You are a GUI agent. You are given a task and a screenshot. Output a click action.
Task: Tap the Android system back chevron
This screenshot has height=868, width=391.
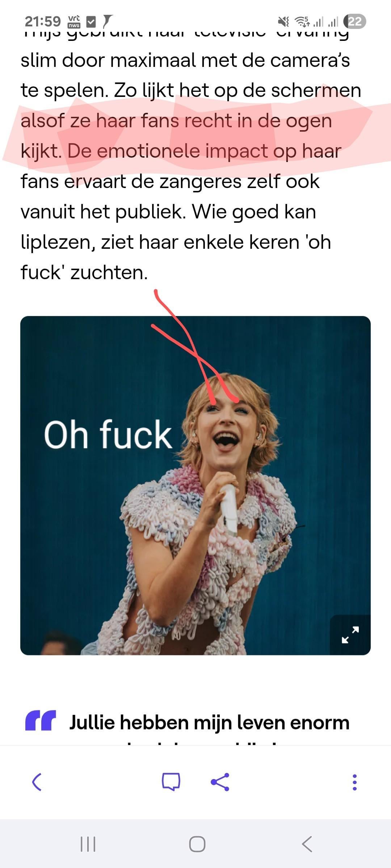pos(307,844)
